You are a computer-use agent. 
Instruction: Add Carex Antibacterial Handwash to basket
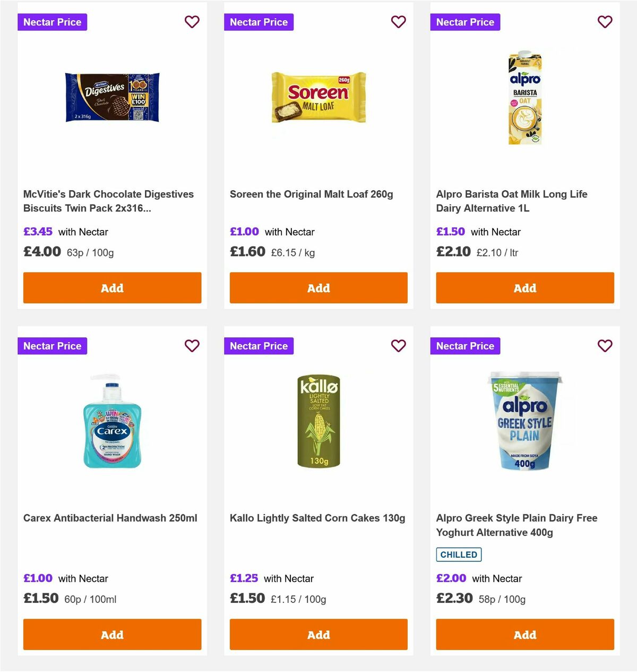click(112, 634)
